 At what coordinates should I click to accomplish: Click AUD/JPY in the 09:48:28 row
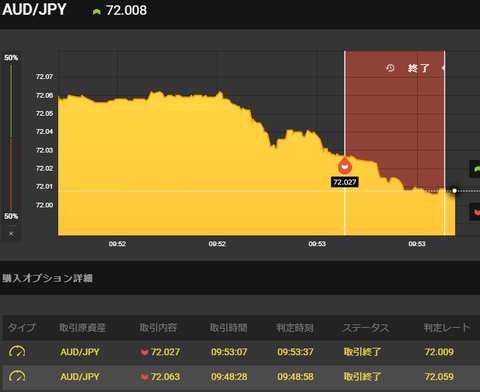point(80,377)
